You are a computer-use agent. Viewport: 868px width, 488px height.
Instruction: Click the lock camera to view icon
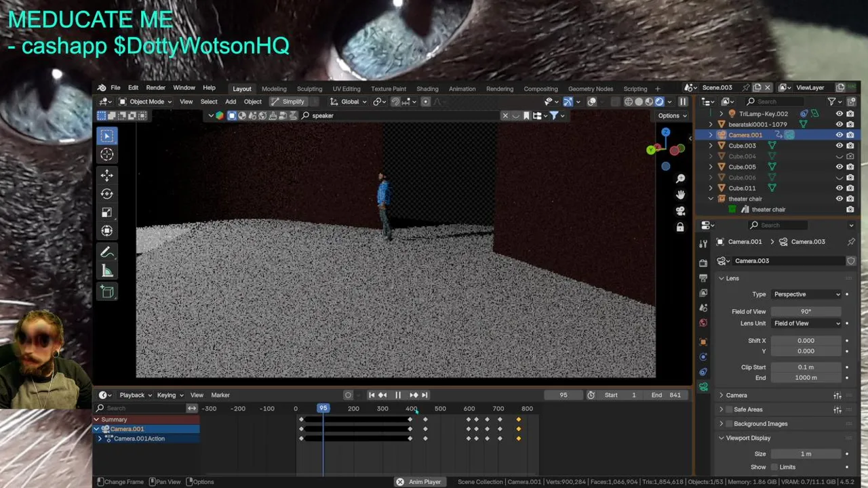680,227
